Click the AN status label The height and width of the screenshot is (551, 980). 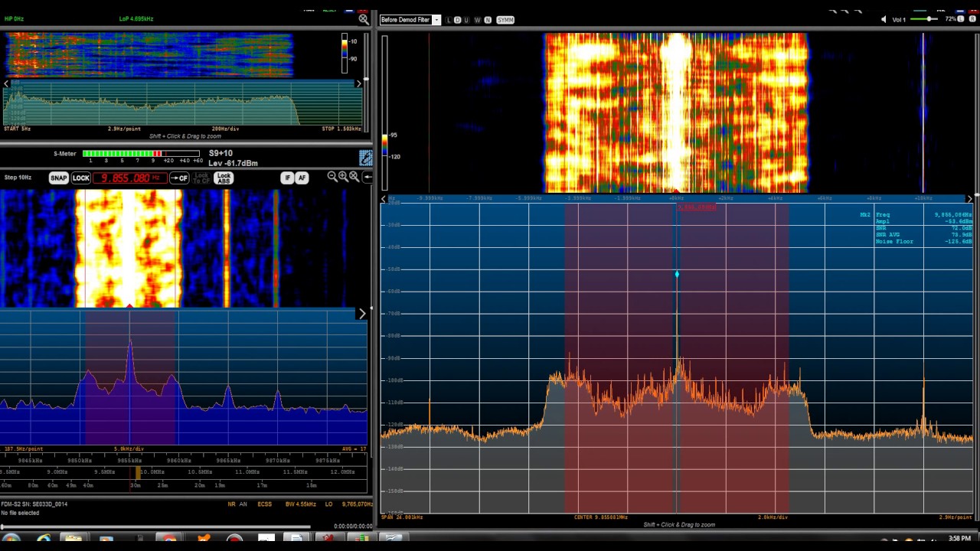[x=243, y=504]
